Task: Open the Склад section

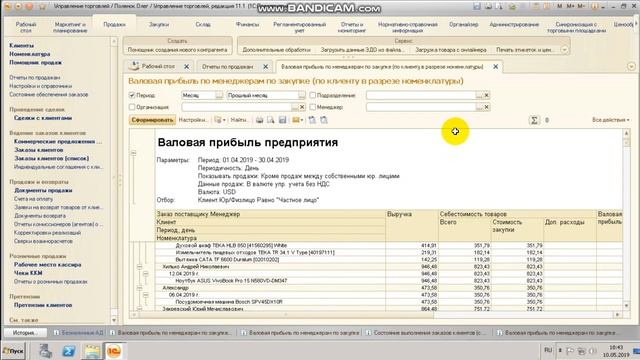Action: pyautogui.click(x=203, y=25)
